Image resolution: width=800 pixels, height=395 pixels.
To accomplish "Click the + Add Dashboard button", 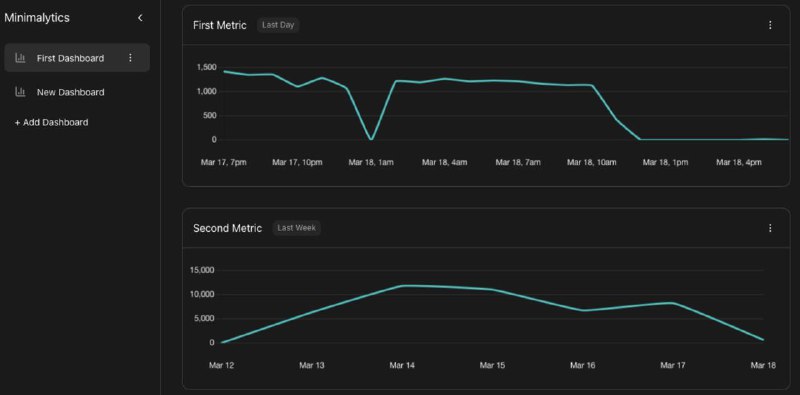I will coord(51,122).
